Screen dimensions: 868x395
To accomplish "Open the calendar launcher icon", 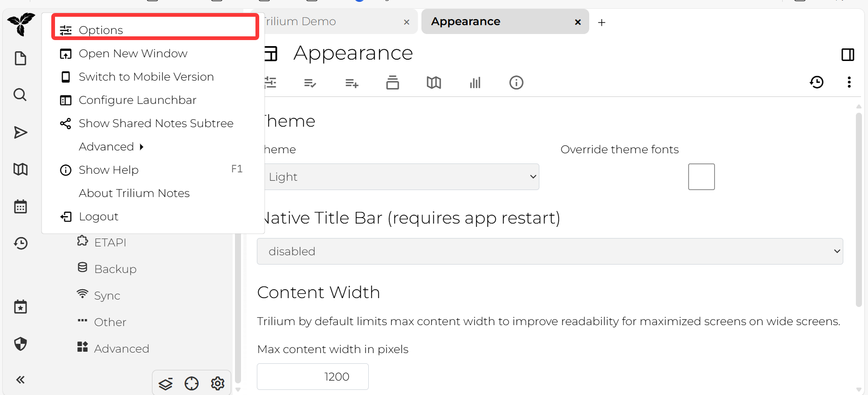I will coord(21,206).
